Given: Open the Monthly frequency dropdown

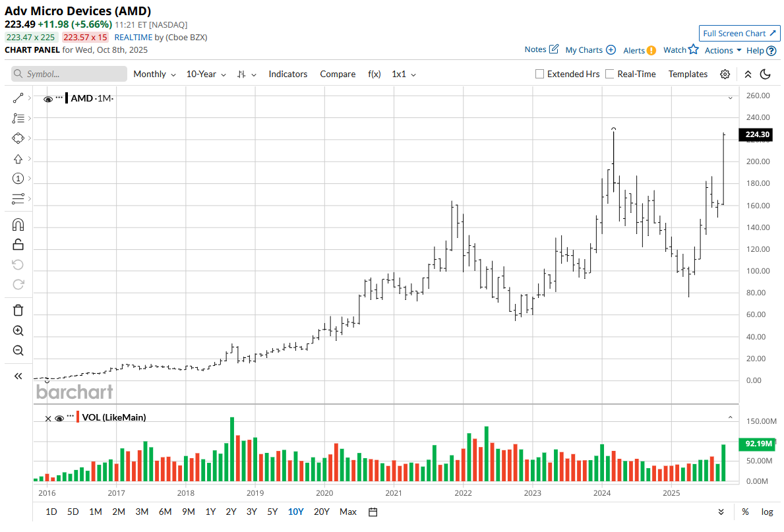Looking at the screenshot, I should pyautogui.click(x=154, y=74).
